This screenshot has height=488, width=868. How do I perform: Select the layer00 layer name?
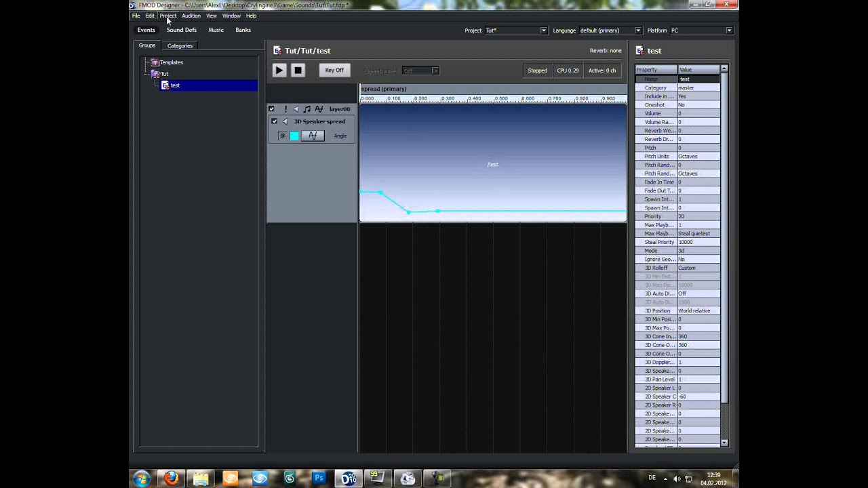[340, 108]
